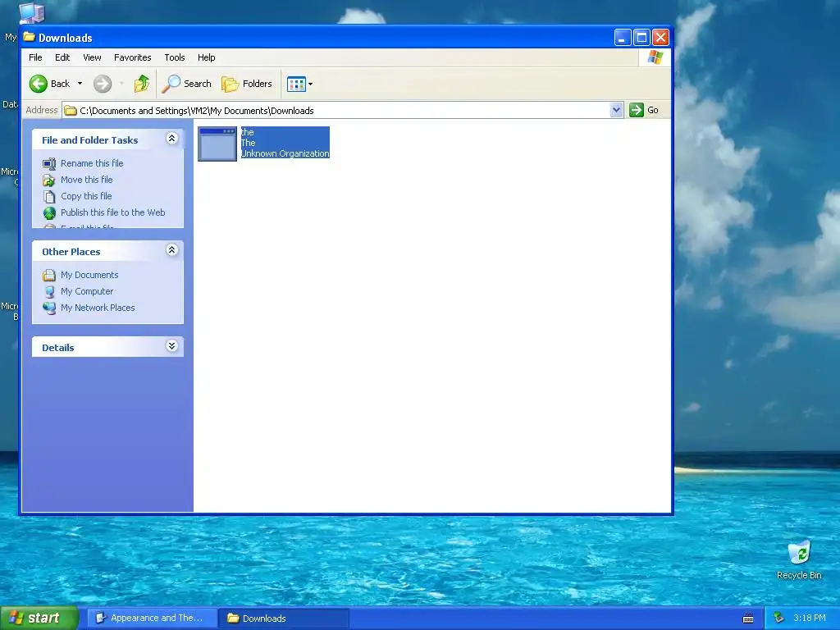Click the Go button

coord(645,111)
